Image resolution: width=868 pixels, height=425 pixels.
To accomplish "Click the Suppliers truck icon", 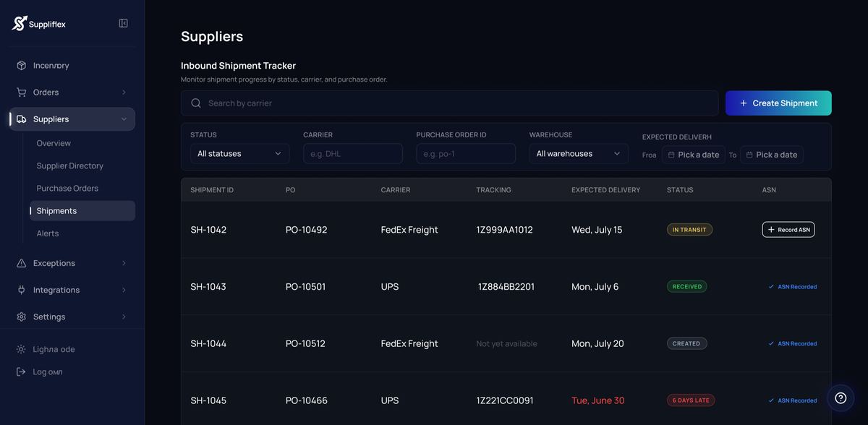I will click(22, 119).
